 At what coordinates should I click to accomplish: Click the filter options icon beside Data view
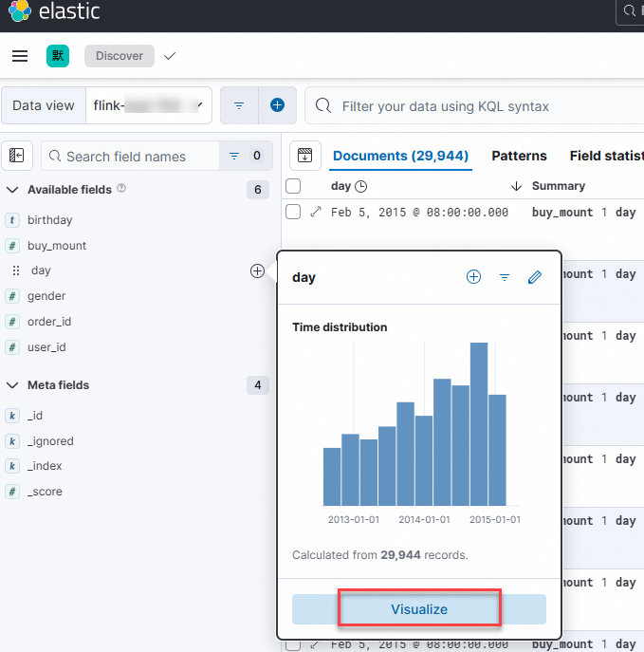(239, 105)
